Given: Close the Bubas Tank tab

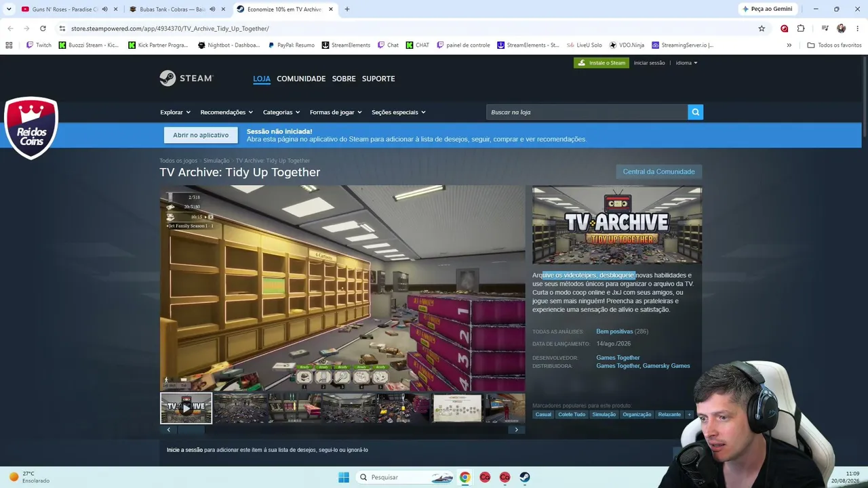Looking at the screenshot, I should [224, 9].
